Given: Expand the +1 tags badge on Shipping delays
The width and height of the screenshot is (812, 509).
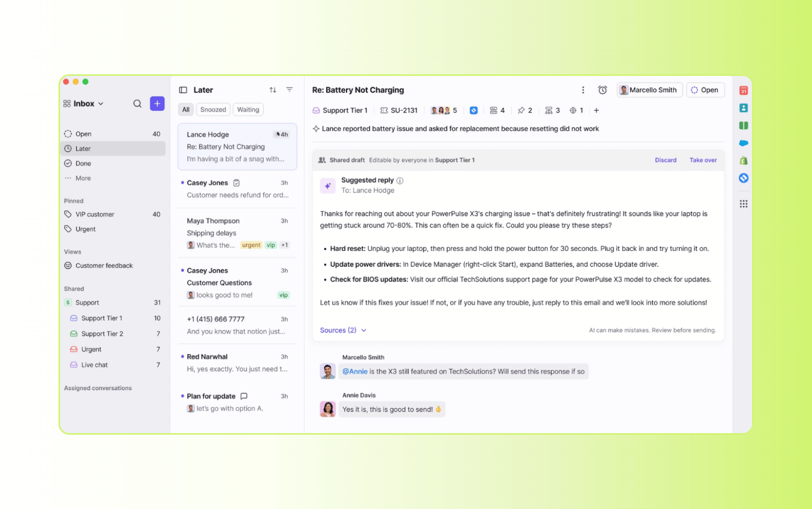Looking at the screenshot, I should pyautogui.click(x=284, y=245).
